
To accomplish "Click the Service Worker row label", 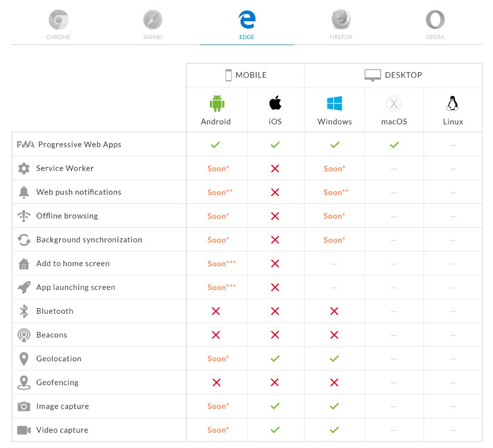I will click(65, 168).
